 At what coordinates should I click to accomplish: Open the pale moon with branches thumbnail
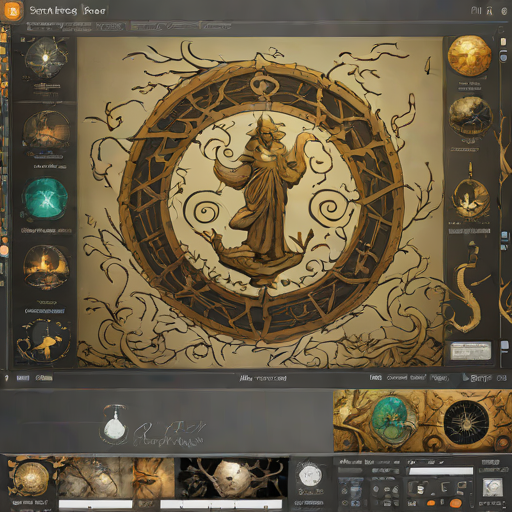234,478
